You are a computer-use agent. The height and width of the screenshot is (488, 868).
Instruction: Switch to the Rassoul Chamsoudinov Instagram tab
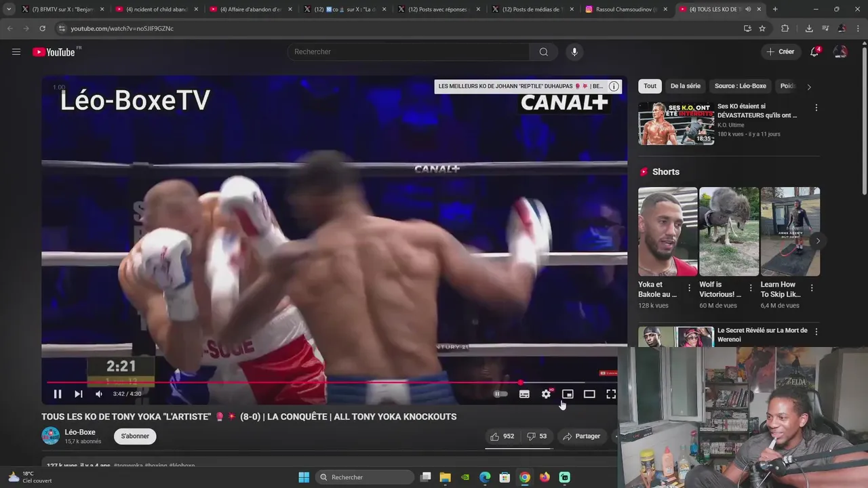[x=627, y=9]
